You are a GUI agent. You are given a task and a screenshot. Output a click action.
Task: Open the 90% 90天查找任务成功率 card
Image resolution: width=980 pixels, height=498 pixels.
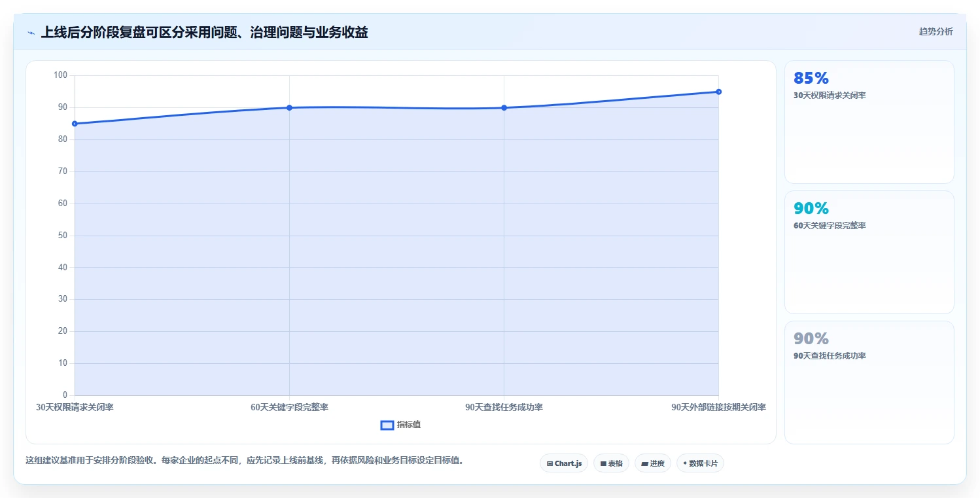(869, 382)
